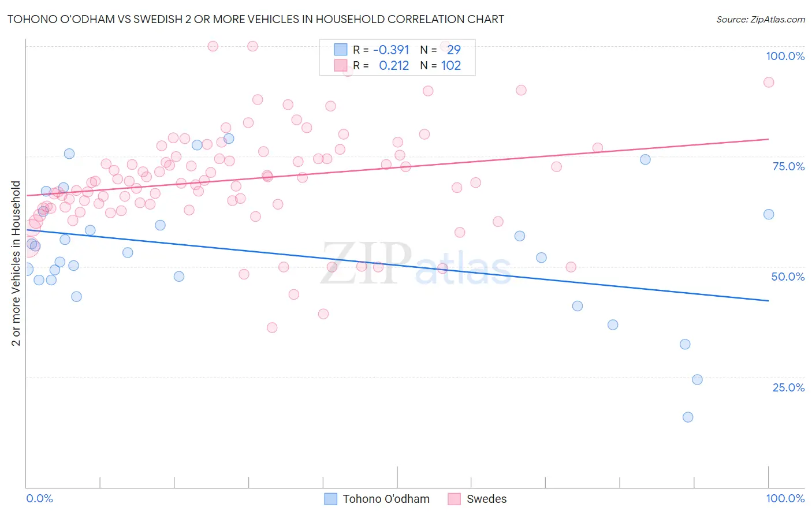Viewport: 812px width, 515px height.
Task: Click the 0.0% x-axis label
Action: pyautogui.click(x=39, y=498)
